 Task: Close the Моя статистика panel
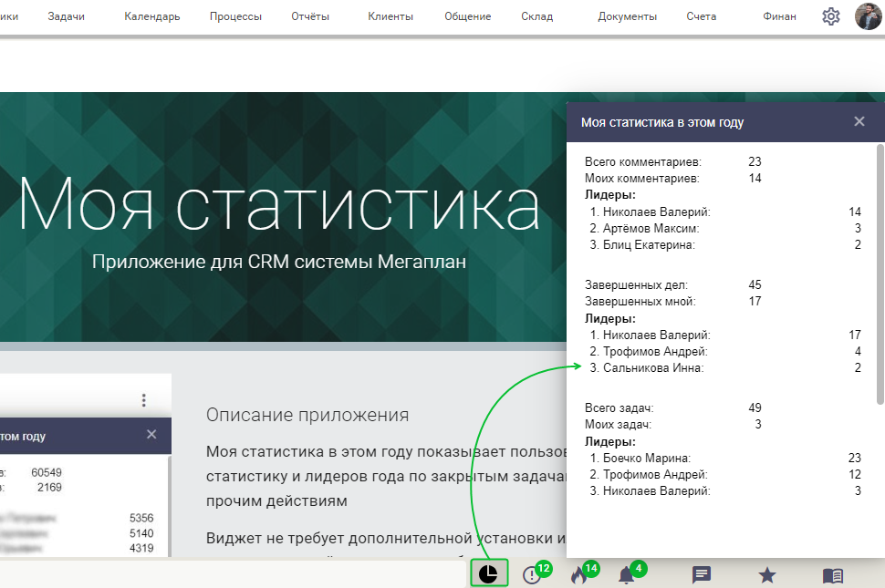pos(859,119)
